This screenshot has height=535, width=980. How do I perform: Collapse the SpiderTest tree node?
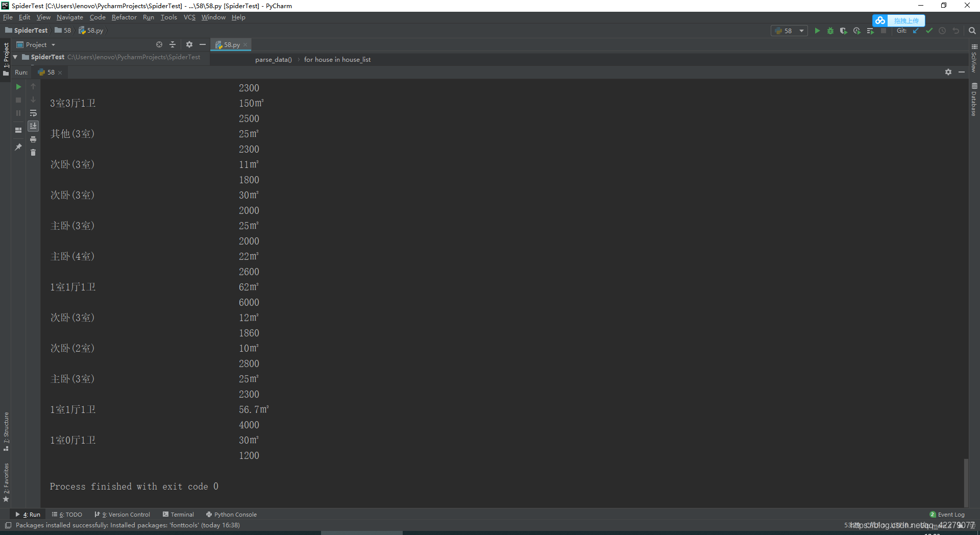tap(15, 57)
